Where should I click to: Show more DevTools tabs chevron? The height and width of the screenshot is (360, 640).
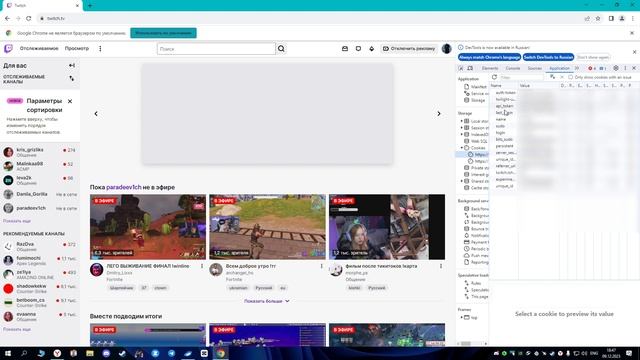coord(577,68)
